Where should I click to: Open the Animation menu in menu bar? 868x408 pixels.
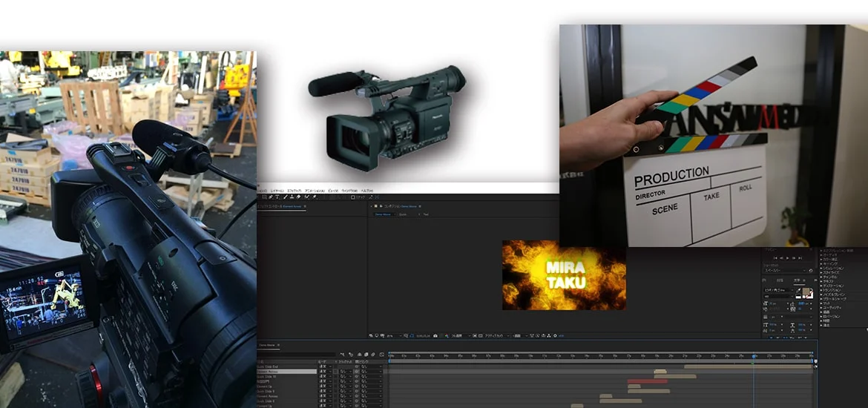[315, 191]
